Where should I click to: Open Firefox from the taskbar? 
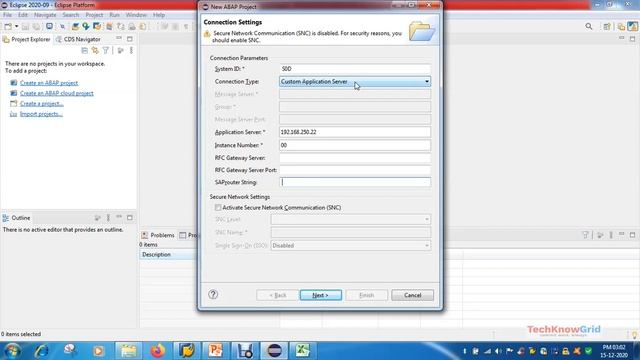158,351
